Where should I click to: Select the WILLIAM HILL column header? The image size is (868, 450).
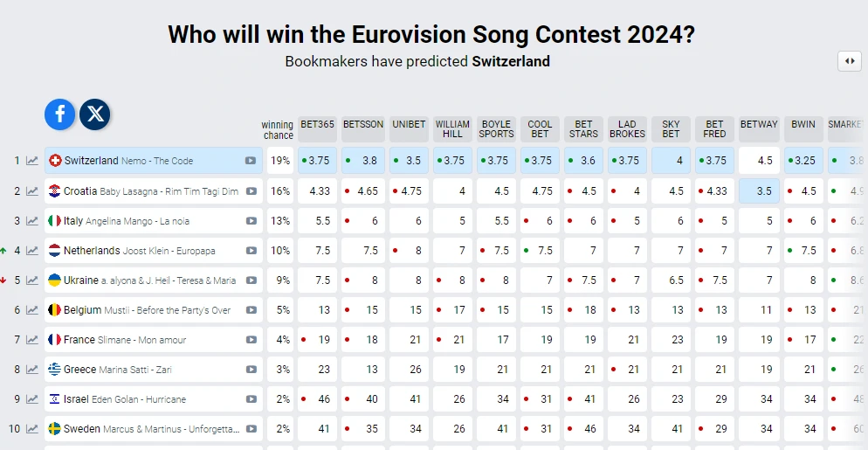pyautogui.click(x=452, y=129)
